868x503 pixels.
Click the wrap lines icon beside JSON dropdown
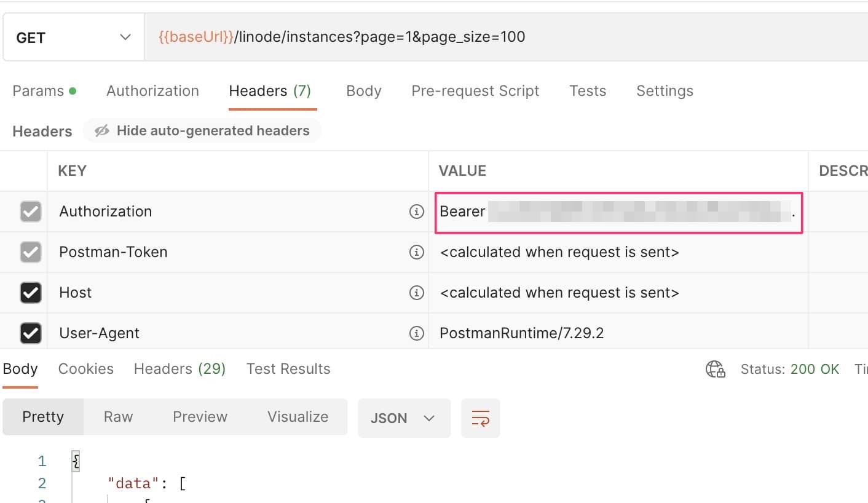481,418
